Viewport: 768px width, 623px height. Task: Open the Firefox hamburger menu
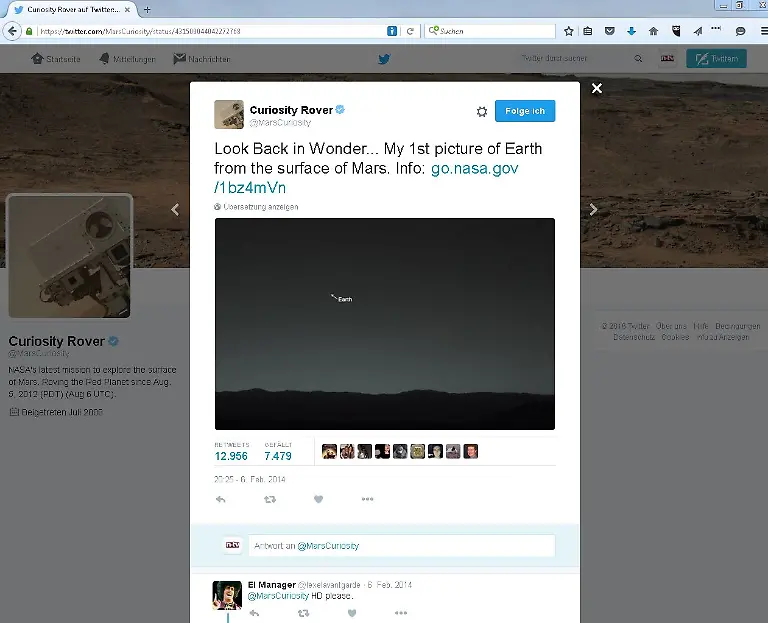pyautogui.click(x=758, y=31)
